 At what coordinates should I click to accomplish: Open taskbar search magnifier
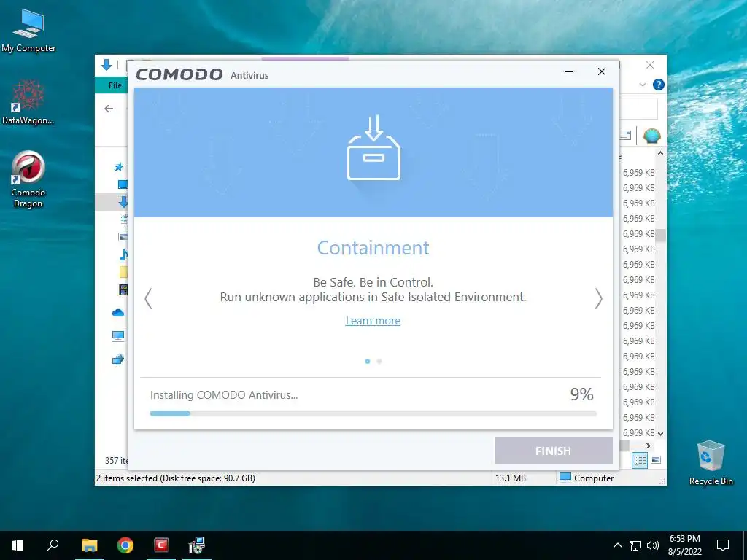coord(53,545)
